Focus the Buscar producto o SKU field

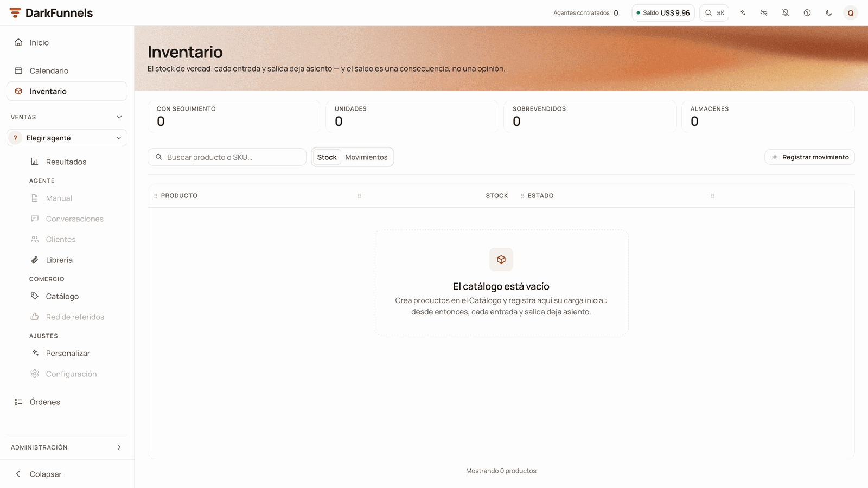tap(227, 157)
